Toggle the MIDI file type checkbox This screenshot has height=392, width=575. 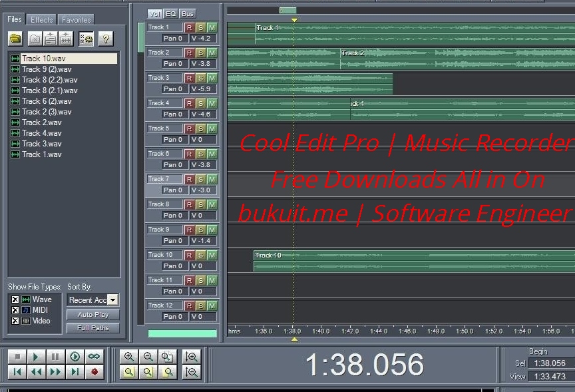click(15, 310)
